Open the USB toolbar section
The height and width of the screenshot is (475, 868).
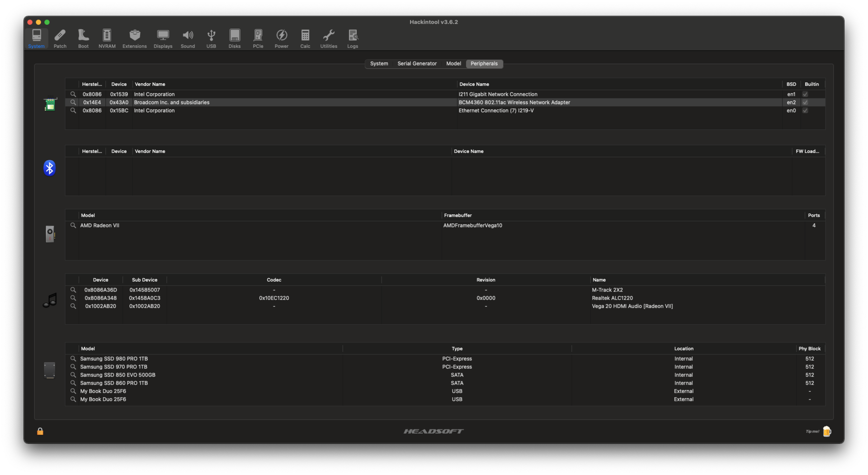coord(211,39)
